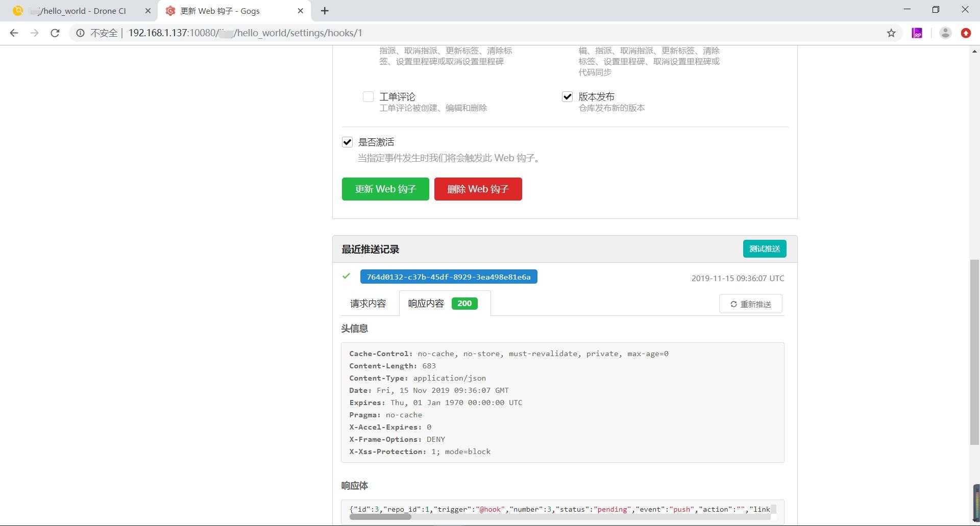
Task: Click the 测试推送 button
Action: click(x=764, y=248)
